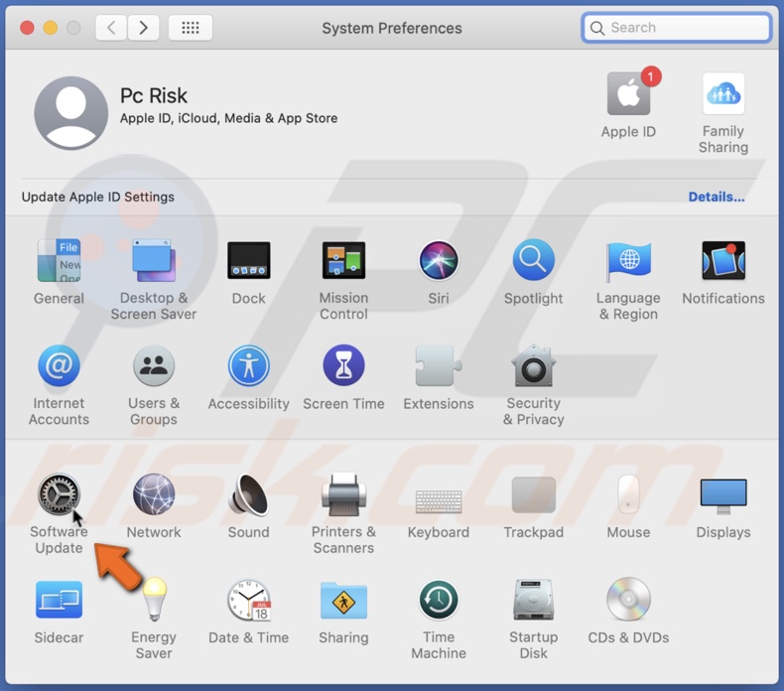The width and height of the screenshot is (784, 691).
Task: Open Sharing preferences
Action: coord(343,600)
